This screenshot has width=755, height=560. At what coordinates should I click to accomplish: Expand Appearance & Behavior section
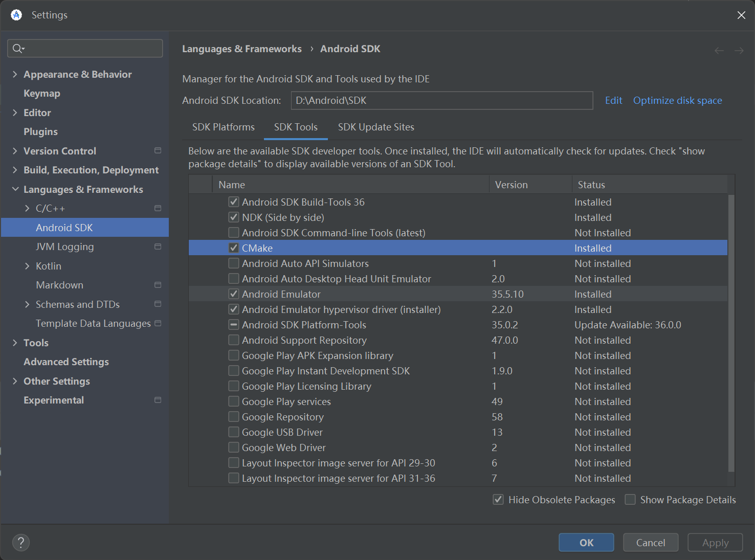[15, 74]
